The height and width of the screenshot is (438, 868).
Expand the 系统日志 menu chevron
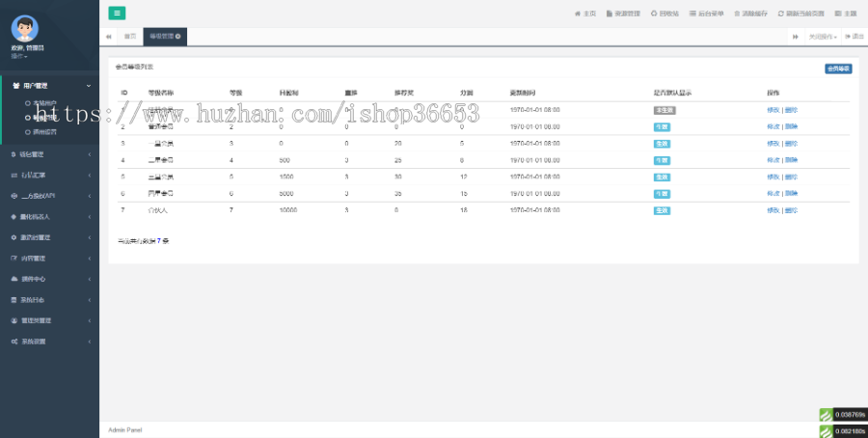[89, 300]
